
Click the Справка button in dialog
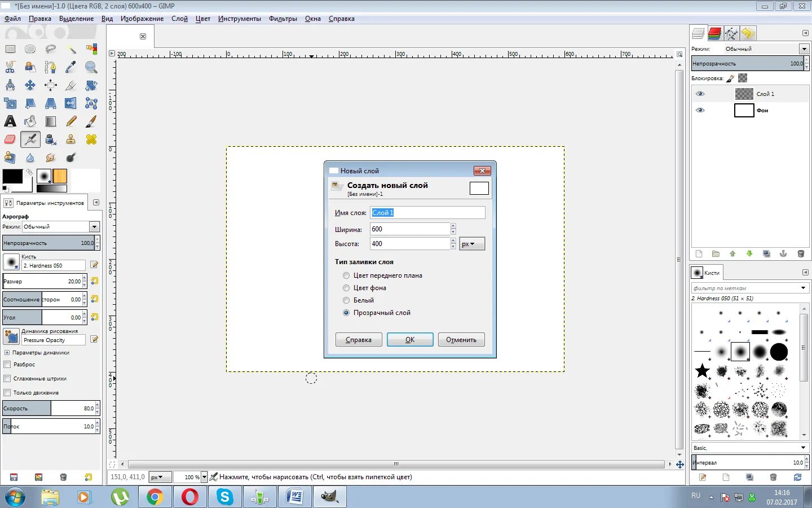pyautogui.click(x=359, y=339)
